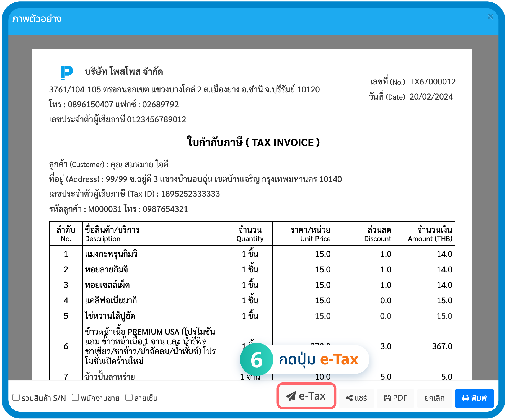Screen dimensions: 507x420
Task: Click the green number 6 step badge
Action: 256,360
